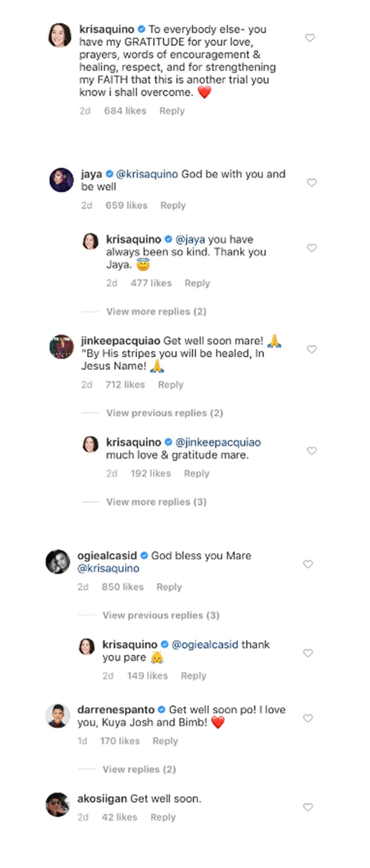370x868 pixels.
Task: Expand "View more replies (2)" under jaya's comment
Action: [156, 311]
